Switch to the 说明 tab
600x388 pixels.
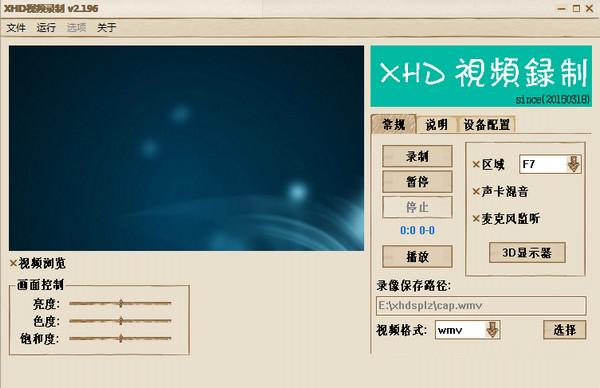point(437,125)
